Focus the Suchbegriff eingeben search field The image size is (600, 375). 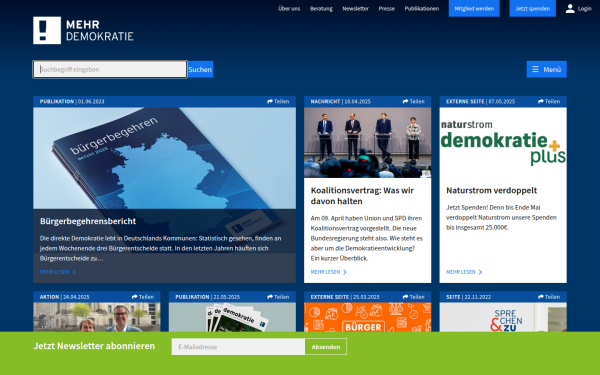click(110, 69)
